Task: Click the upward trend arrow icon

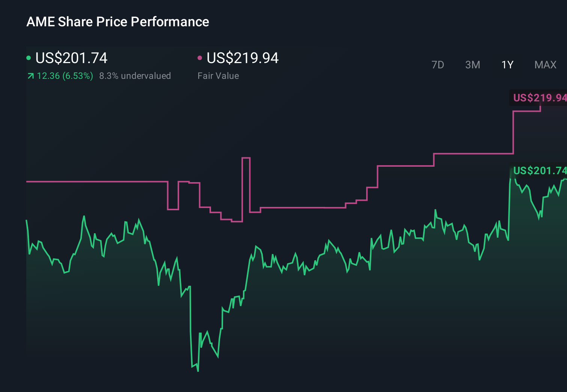Action: pos(30,75)
